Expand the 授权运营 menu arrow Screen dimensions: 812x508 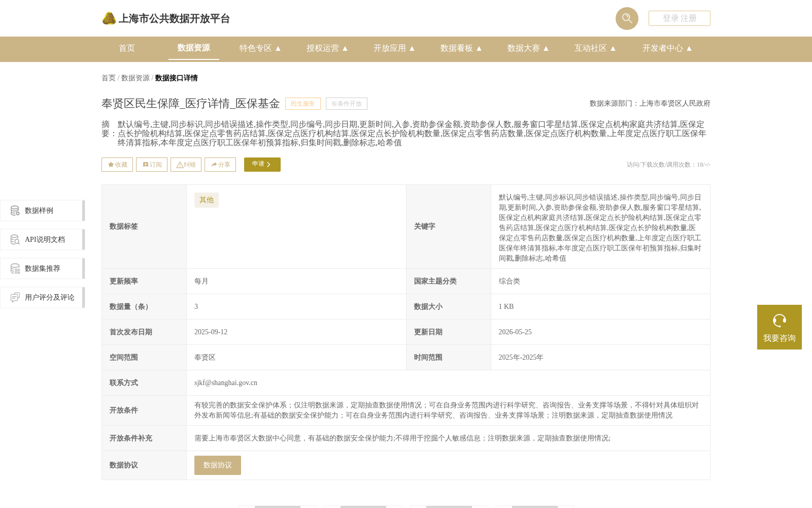pos(345,48)
